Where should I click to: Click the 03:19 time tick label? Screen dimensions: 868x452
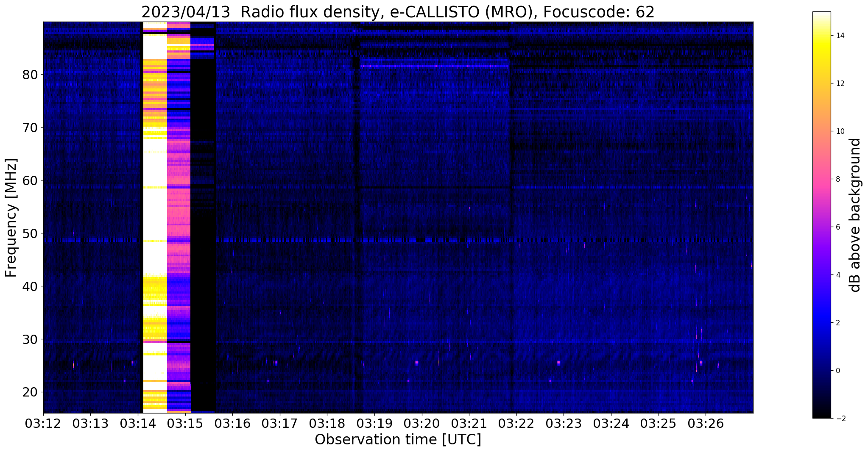point(374,424)
